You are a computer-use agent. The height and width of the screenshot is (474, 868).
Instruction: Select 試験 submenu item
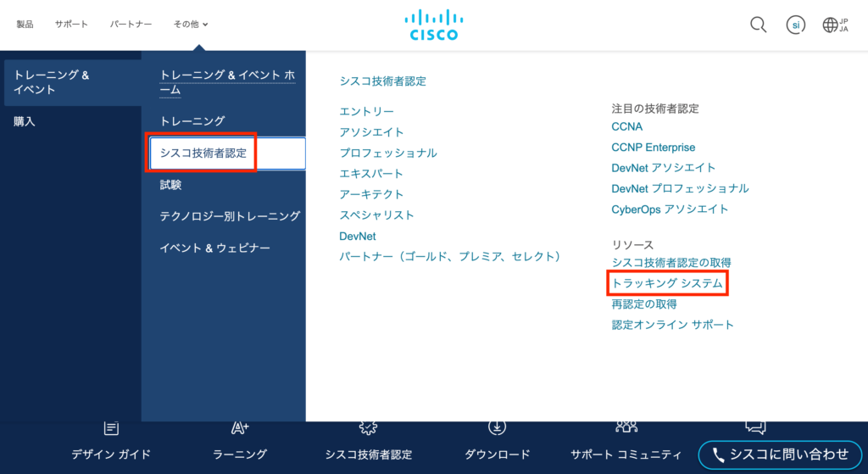(x=170, y=184)
